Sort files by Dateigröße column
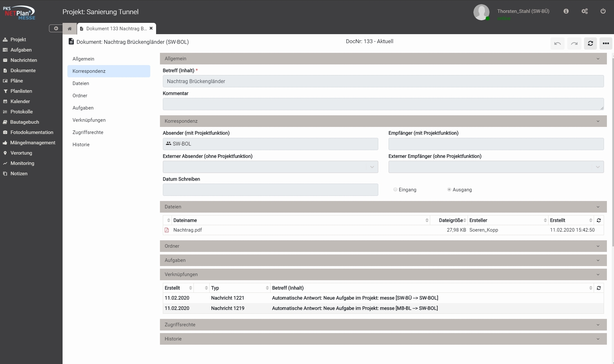The height and width of the screenshot is (364, 614). click(x=465, y=220)
